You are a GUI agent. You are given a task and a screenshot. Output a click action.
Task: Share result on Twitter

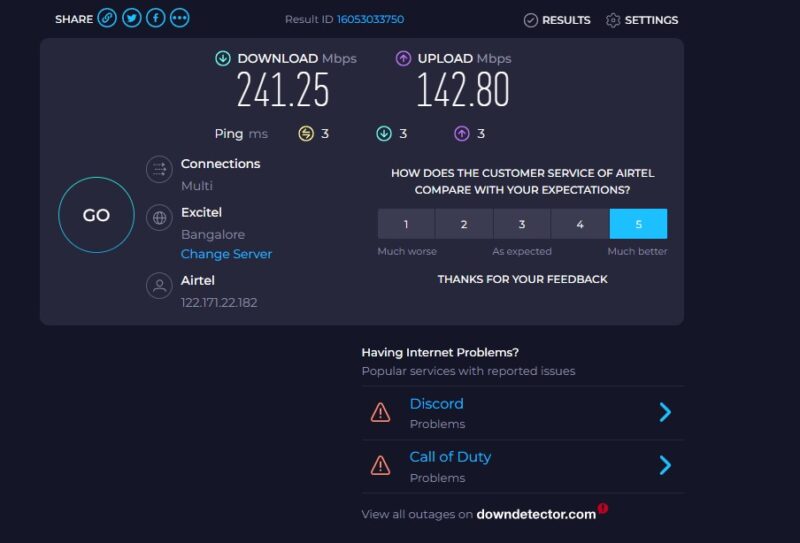point(131,19)
